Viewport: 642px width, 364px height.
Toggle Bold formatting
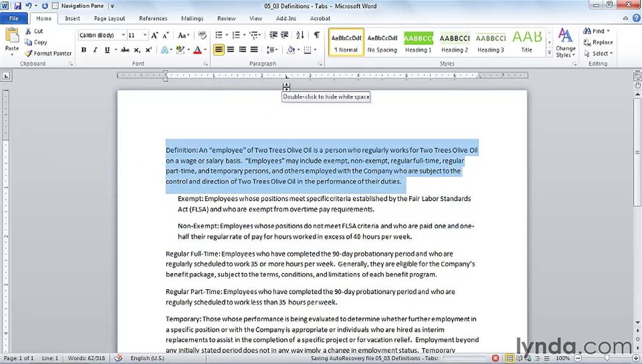[x=83, y=50]
